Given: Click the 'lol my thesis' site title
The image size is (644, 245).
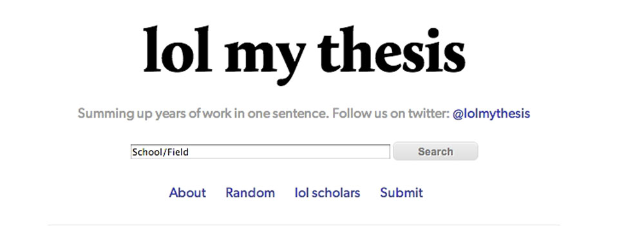Looking at the screenshot, I should pos(305,55).
